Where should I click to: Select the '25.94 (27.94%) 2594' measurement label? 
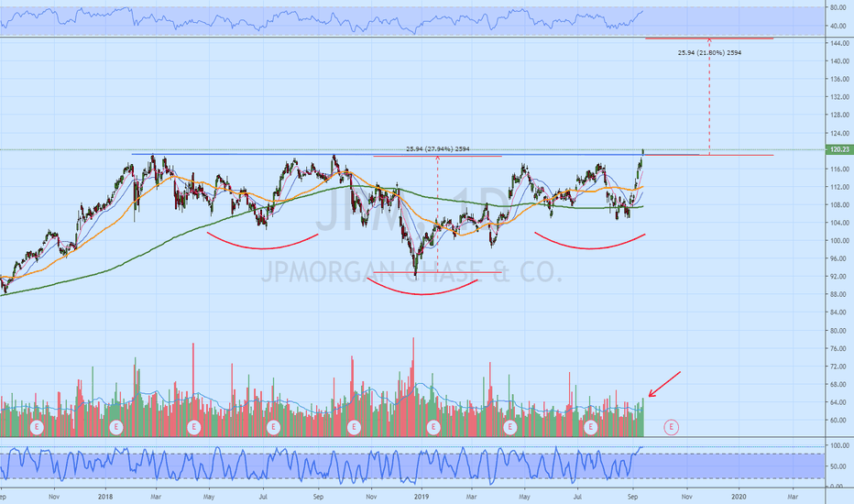(437, 148)
